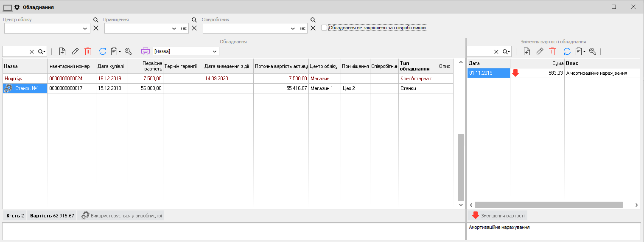Clear the Центр обліку filter with X
Screen dimensions: 644x242
(x=96, y=28)
